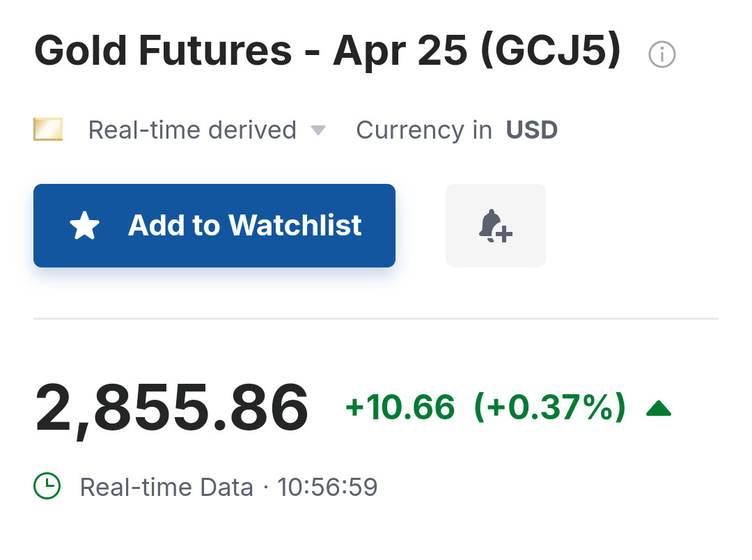Click the info icon beside the GCJ5 title
752x560 pixels.
[x=661, y=54]
